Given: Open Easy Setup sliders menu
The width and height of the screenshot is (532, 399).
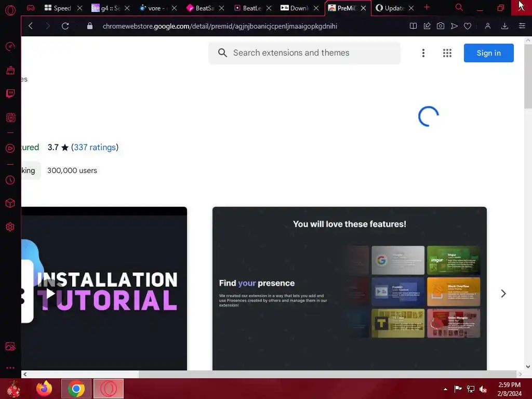Looking at the screenshot, I should click(522, 26).
